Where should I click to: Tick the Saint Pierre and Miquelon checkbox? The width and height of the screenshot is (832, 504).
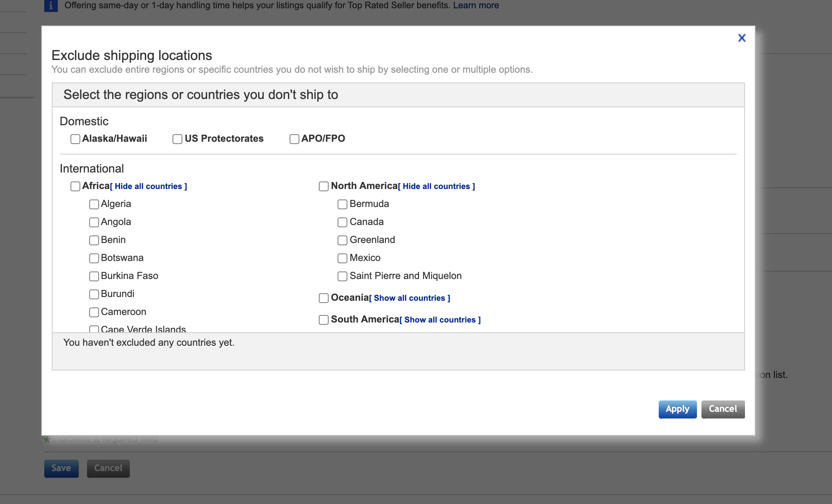click(x=342, y=276)
